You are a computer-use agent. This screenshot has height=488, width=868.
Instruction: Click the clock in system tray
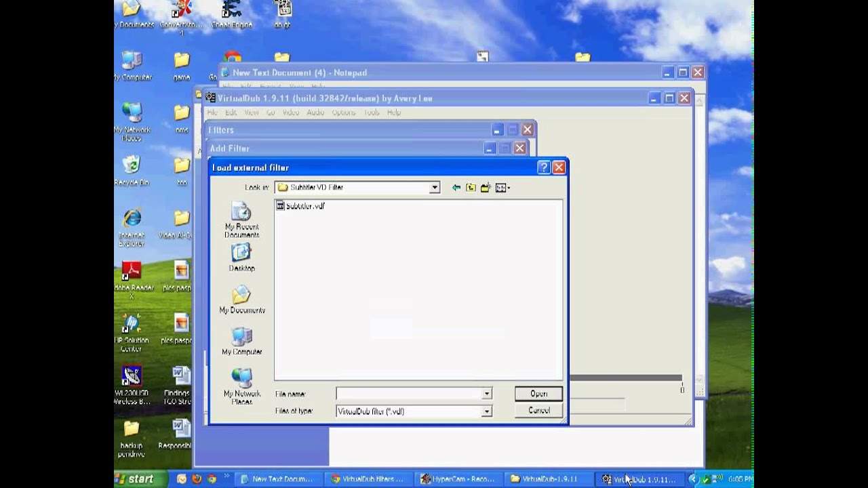coord(740,479)
